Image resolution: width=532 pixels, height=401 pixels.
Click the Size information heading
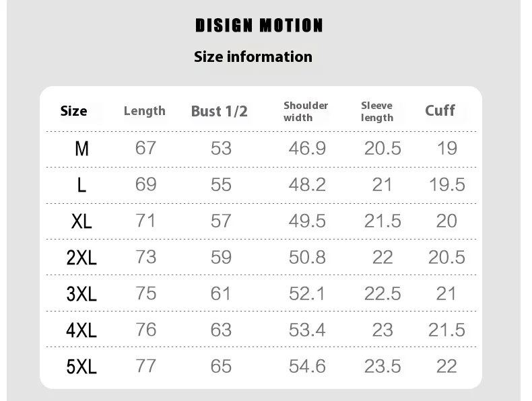click(253, 57)
